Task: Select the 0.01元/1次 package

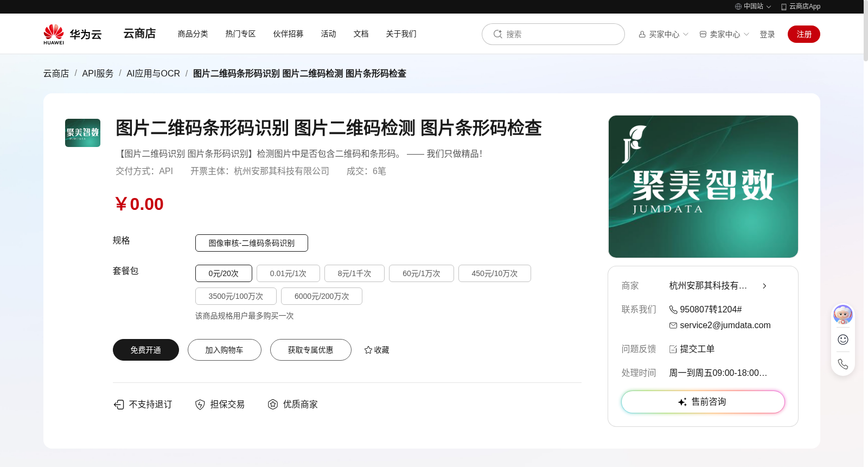Action: click(x=288, y=273)
